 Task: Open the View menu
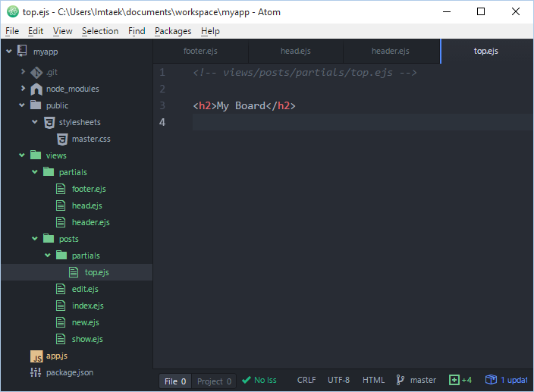tap(63, 31)
